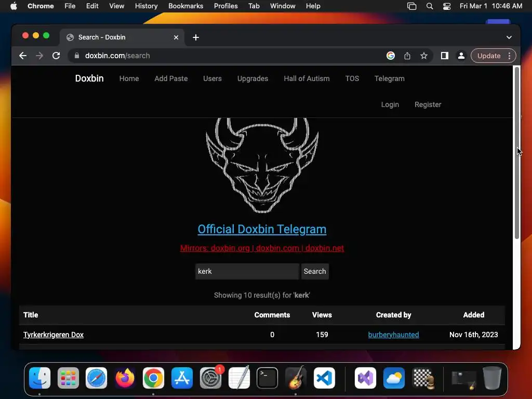Image resolution: width=532 pixels, height=399 pixels.
Task: Open the History menu
Action: (146, 6)
